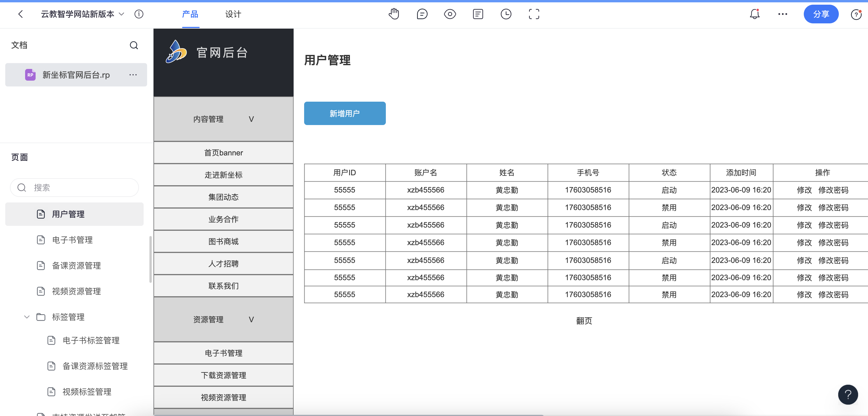Click the page list vertical scrollbar
The image size is (868, 416).
pos(150,259)
